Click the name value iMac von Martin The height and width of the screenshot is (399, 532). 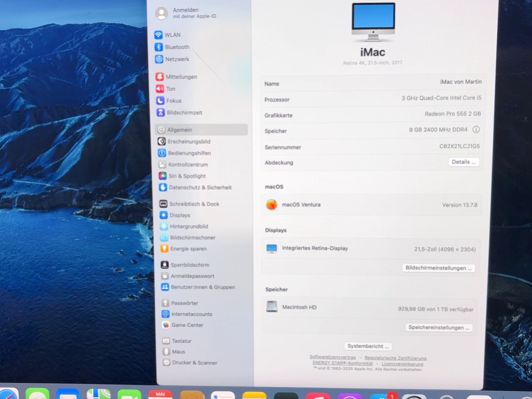[461, 82]
